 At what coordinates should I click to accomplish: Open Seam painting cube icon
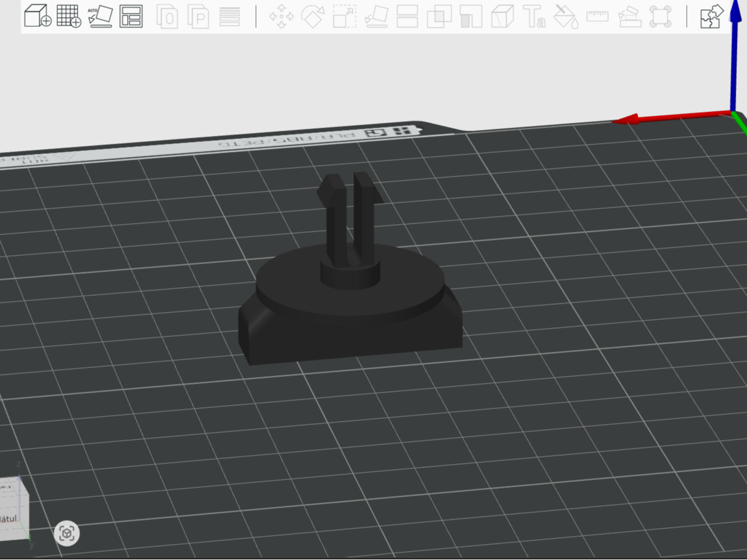pyautogui.click(x=502, y=16)
